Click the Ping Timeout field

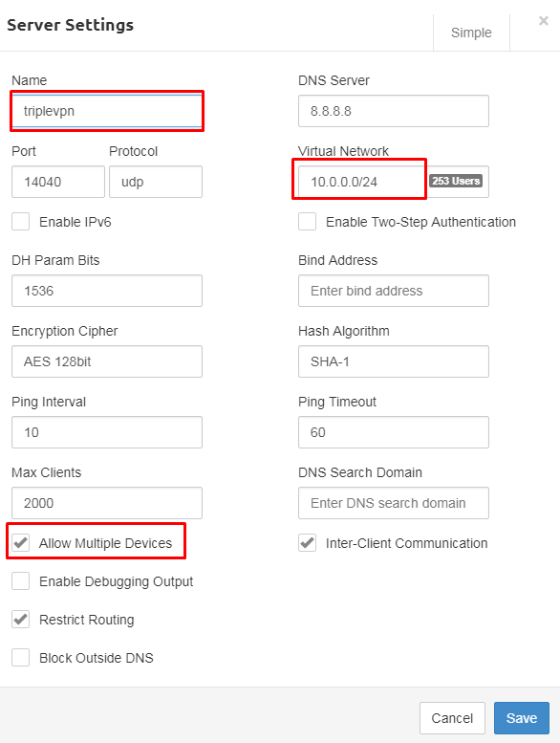[394, 432]
